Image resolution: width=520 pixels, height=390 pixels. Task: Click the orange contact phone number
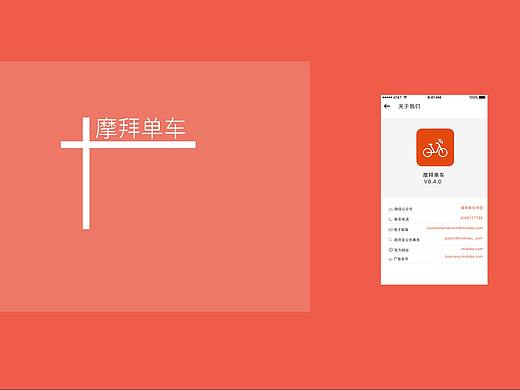471,218
